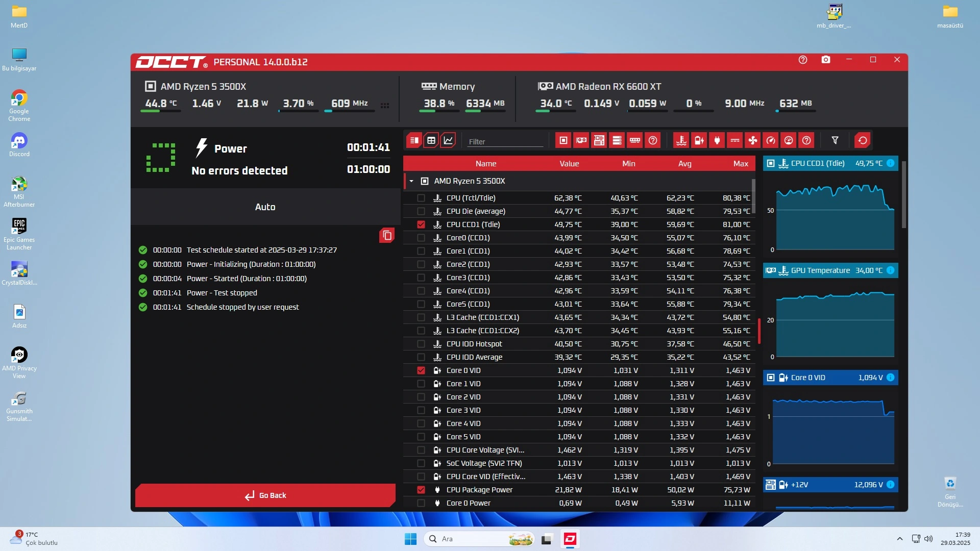
Task: Sort table by the Min column header
Action: (x=629, y=164)
